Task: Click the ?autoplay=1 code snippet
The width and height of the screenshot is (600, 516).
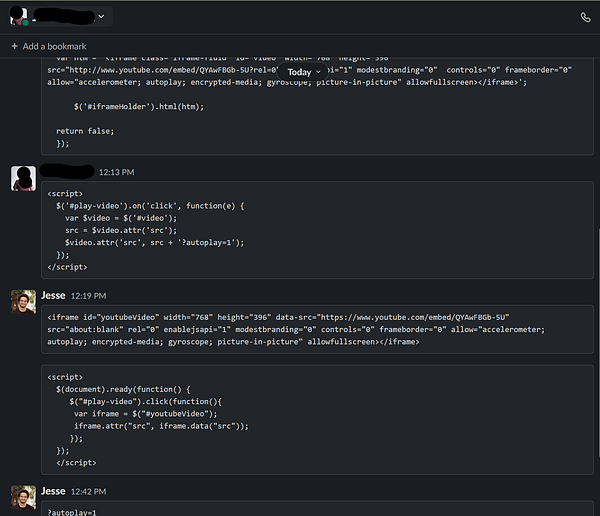Action: [73, 511]
